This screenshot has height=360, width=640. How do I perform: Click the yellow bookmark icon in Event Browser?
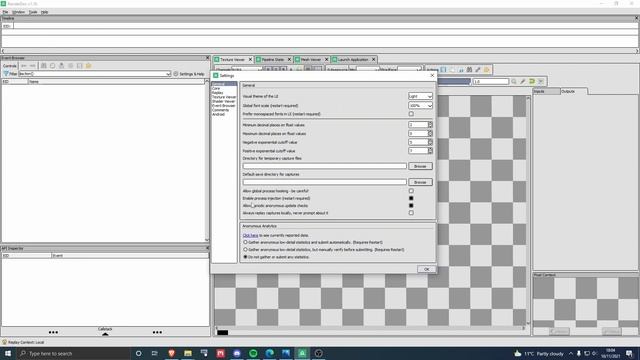coord(89,66)
